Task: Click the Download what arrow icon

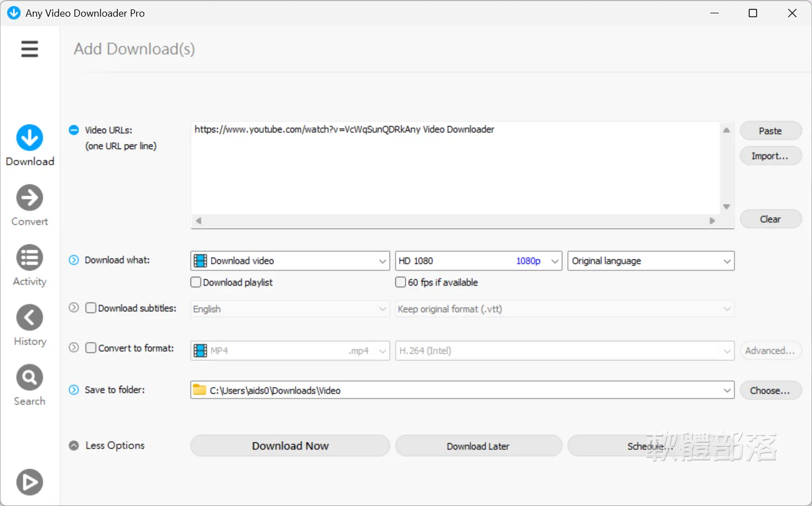Action: coord(74,260)
